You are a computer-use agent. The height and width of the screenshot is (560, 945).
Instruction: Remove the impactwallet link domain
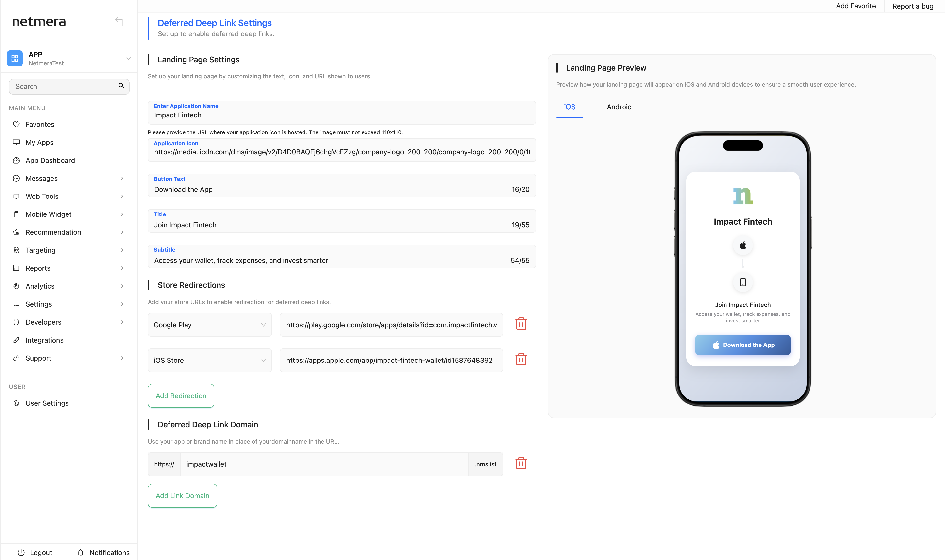(521, 463)
